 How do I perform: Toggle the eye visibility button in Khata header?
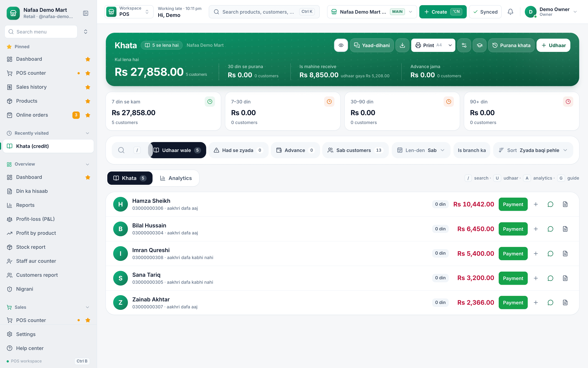coord(341,45)
